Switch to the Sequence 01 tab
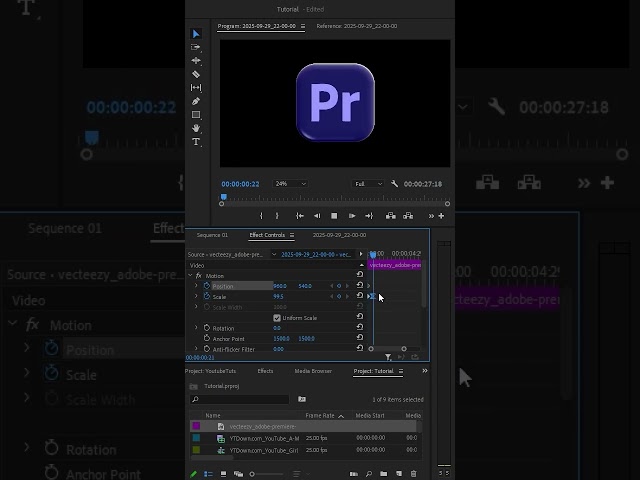The width and height of the screenshot is (640, 480). tap(212, 235)
